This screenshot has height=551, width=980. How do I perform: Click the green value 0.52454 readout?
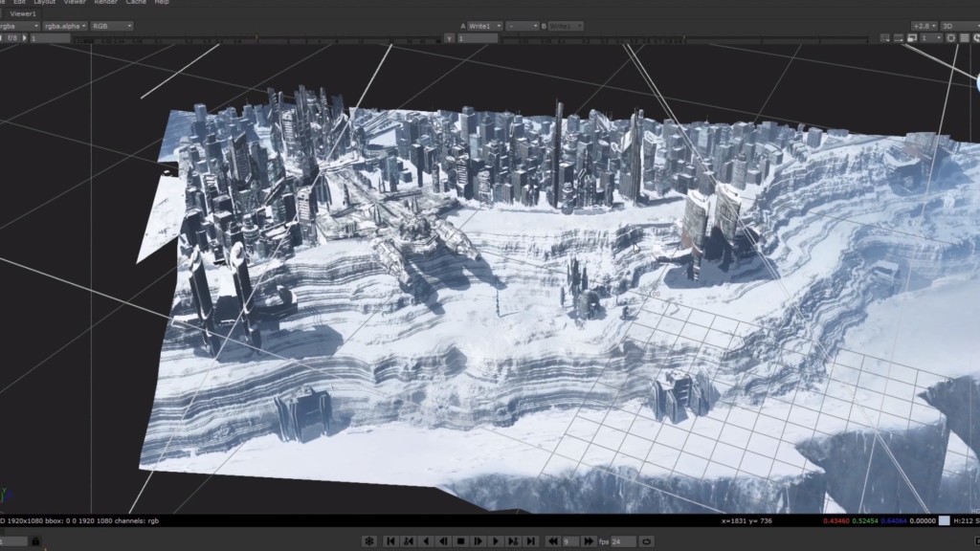pyautogui.click(x=865, y=520)
